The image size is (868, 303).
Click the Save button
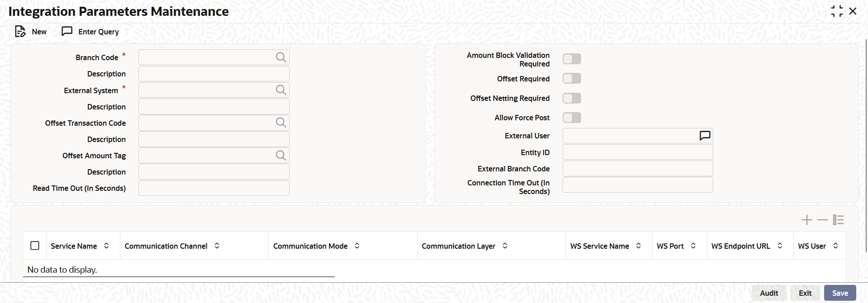click(840, 293)
